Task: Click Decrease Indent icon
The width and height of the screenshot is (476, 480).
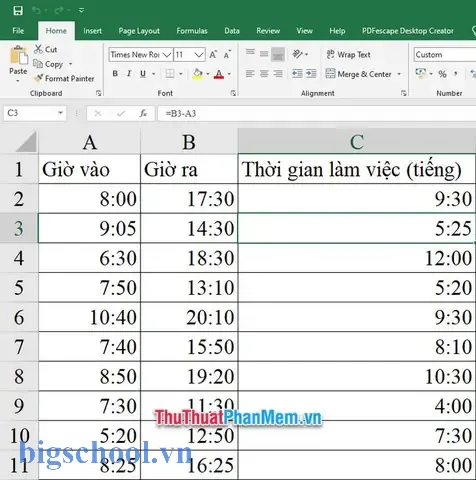Action: 297,74
